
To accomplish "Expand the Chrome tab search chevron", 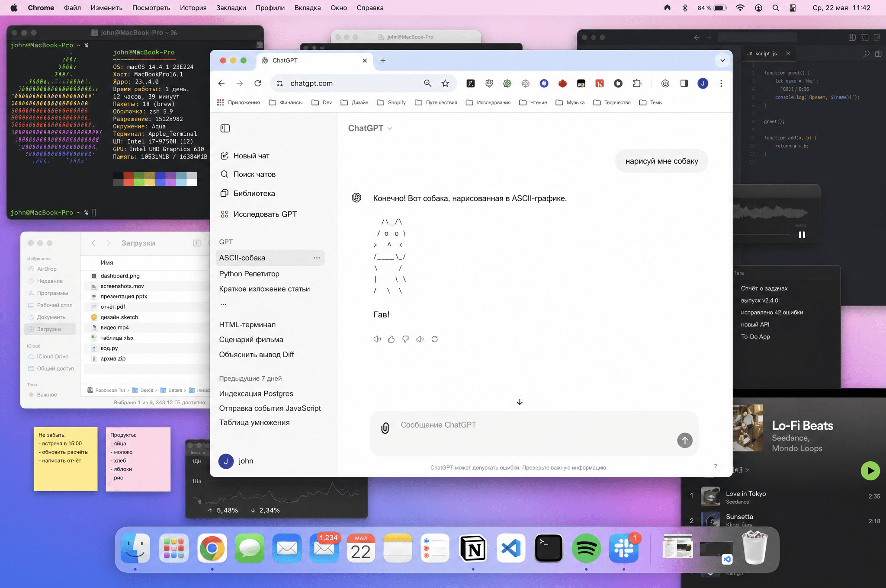I will click(722, 61).
